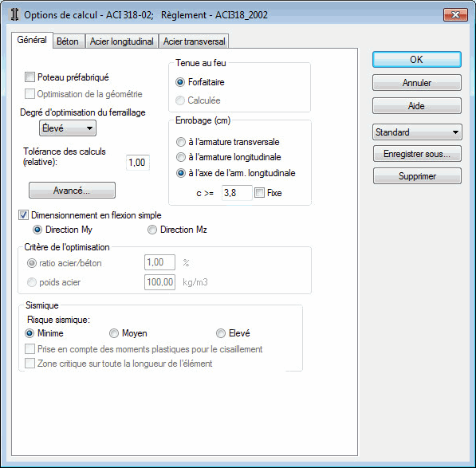476x468 pixels.
Task: Open the Aide help button
Action: pyautogui.click(x=417, y=105)
